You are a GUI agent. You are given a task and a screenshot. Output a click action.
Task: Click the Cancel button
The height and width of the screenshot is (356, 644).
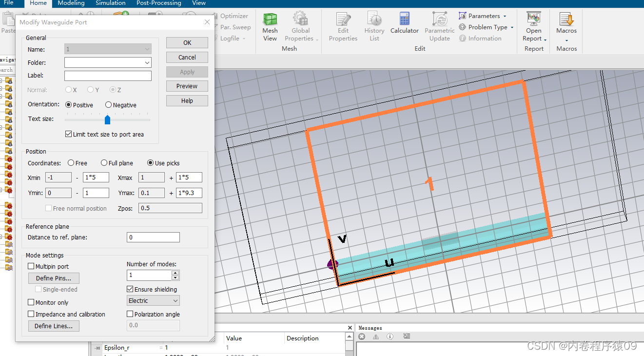[x=187, y=57]
